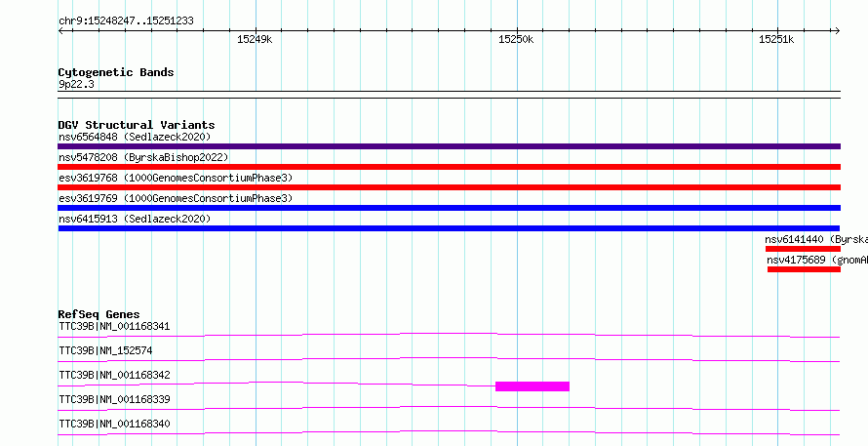
Task: Click the left arrow of the ruler
Action: tap(60, 31)
